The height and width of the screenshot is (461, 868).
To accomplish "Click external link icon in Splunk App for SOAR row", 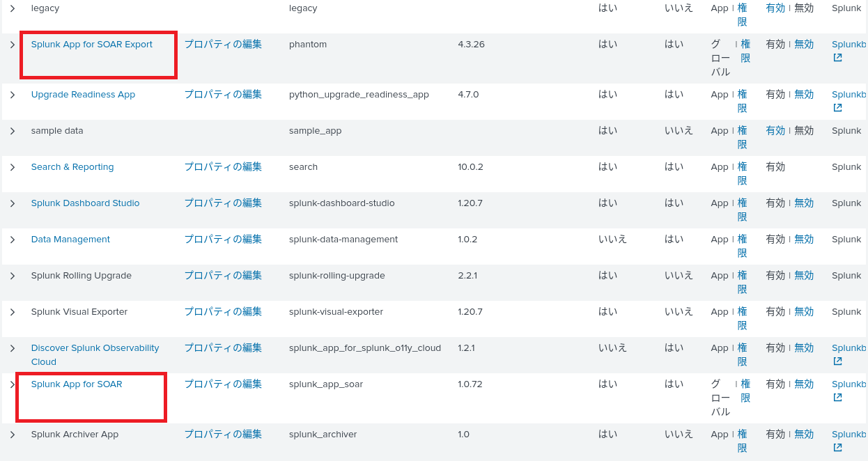I will (x=837, y=398).
